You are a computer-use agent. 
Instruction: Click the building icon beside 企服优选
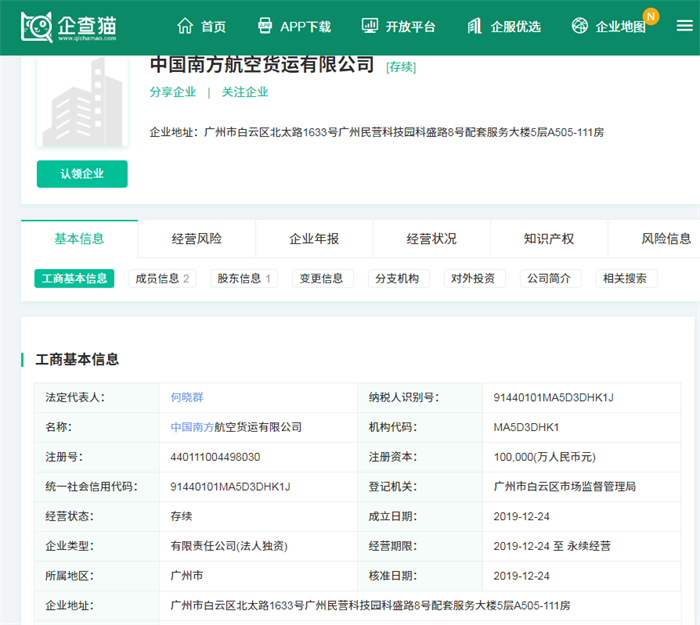(475, 26)
